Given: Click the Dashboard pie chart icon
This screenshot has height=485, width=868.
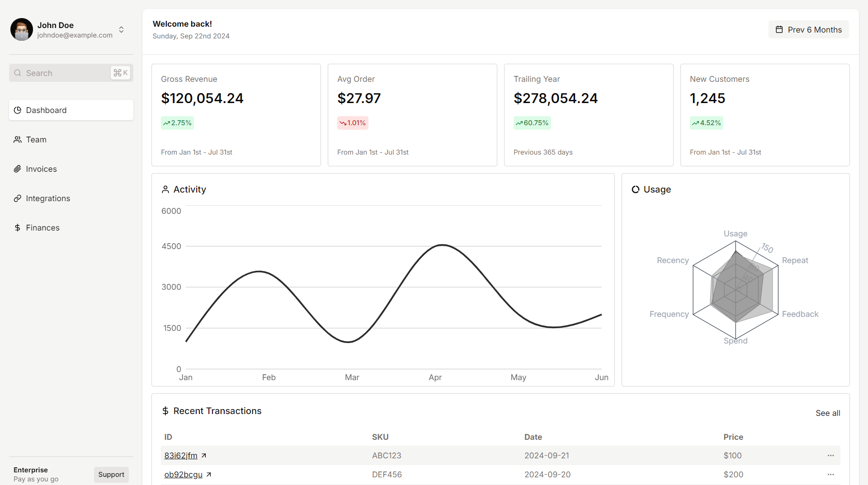Looking at the screenshot, I should (x=18, y=110).
